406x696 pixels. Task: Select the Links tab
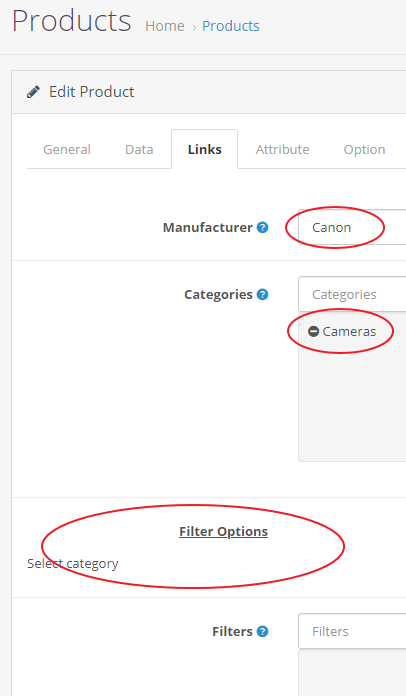point(205,150)
